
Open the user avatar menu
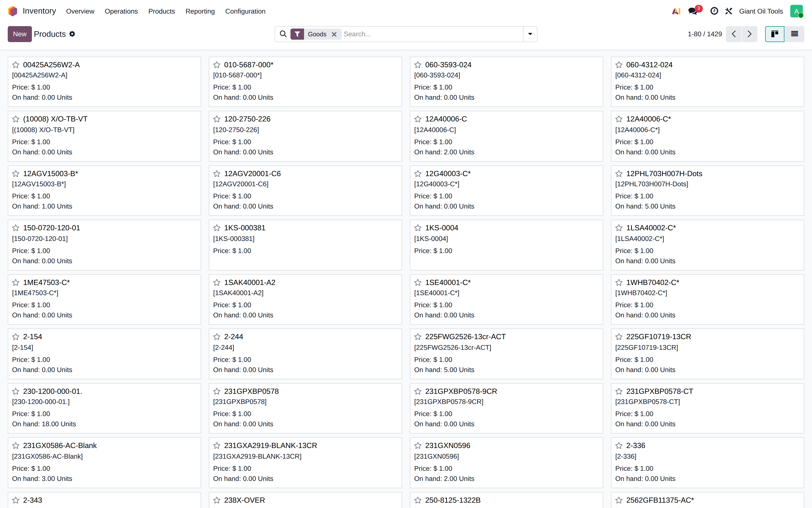tap(797, 11)
